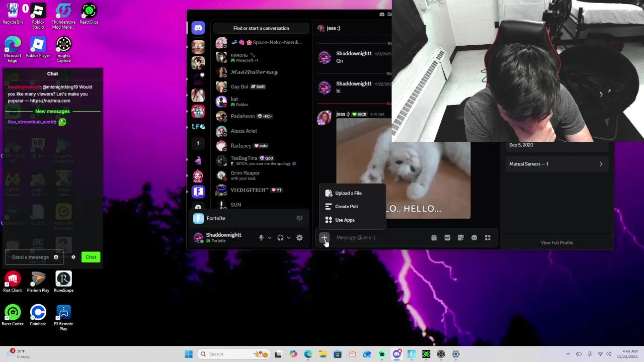This screenshot has height=362, width=644.
Task: Click the nezhna.com link in chat
Action: pyautogui.click(x=50, y=101)
